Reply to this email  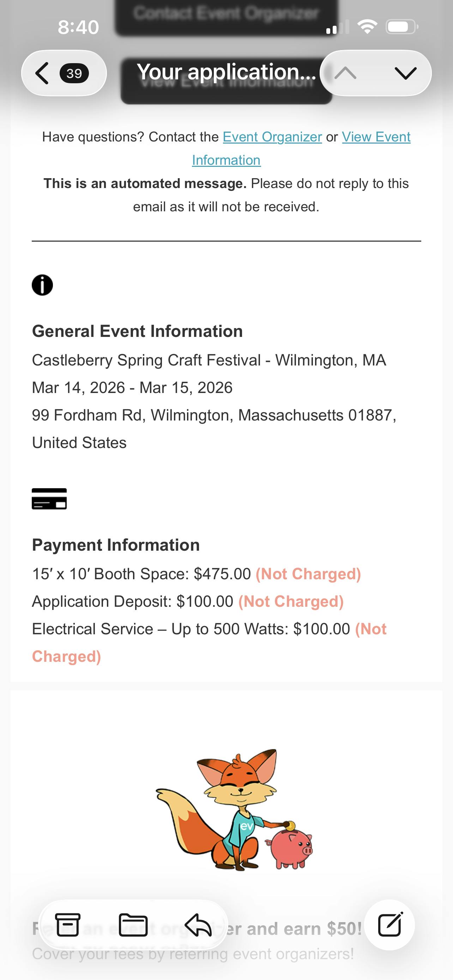pos(198,925)
